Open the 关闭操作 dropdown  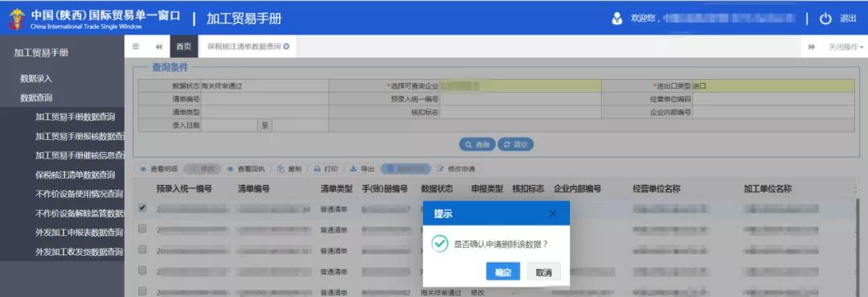click(845, 47)
